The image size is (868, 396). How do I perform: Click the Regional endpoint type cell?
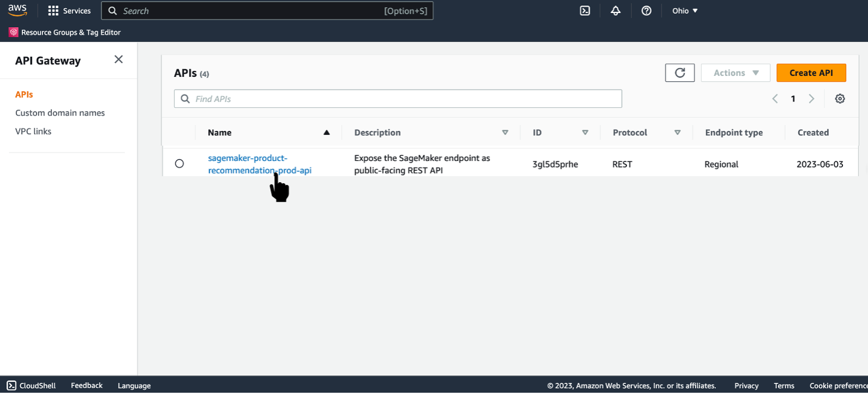pyautogui.click(x=721, y=164)
